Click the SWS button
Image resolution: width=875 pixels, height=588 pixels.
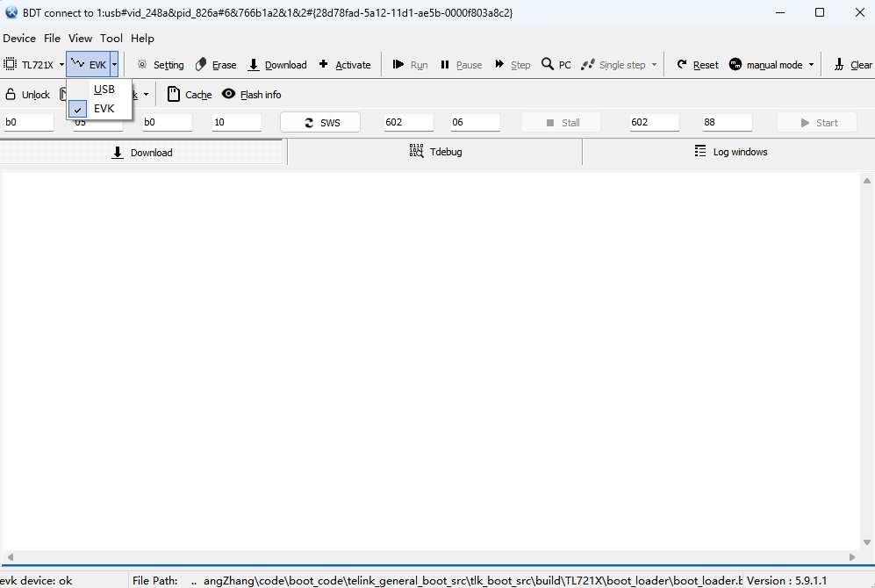tap(320, 123)
